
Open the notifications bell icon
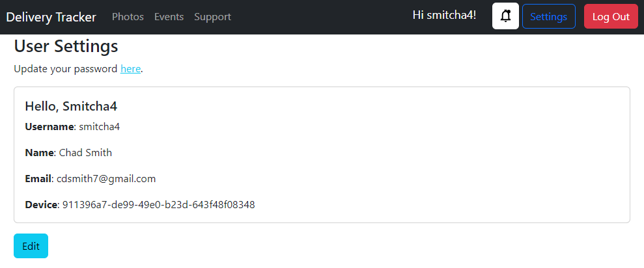[505, 16]
